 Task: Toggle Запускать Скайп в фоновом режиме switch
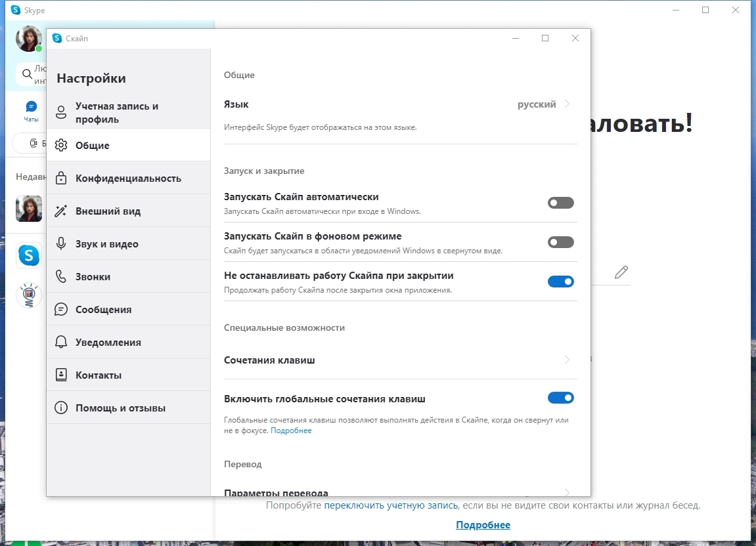561,242
